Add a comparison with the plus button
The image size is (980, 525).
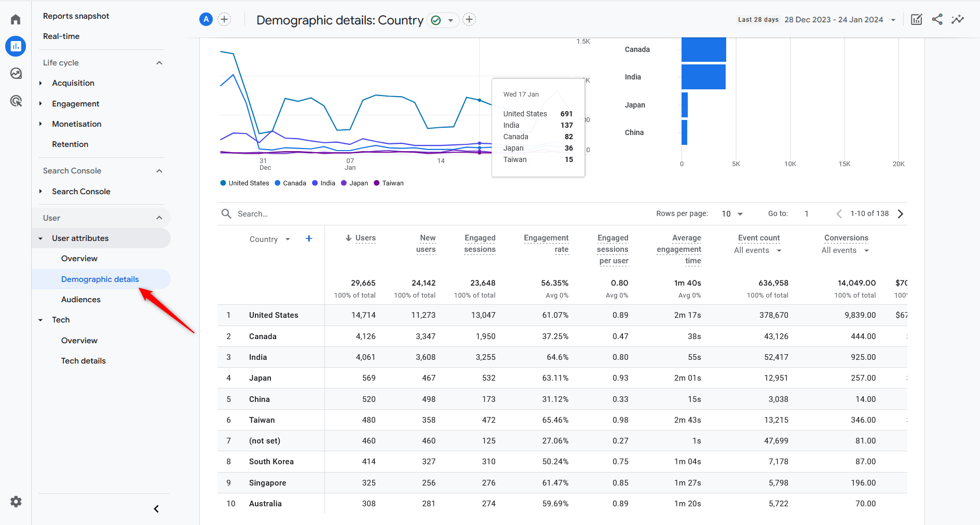tap(224, 19)
